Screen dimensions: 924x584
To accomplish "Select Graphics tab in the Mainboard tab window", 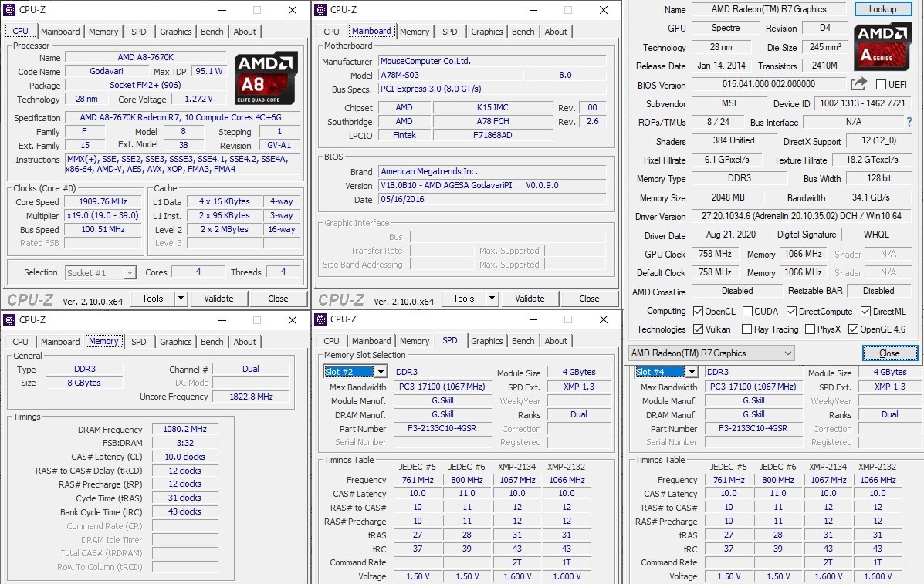I will click(x=487, y=32).
